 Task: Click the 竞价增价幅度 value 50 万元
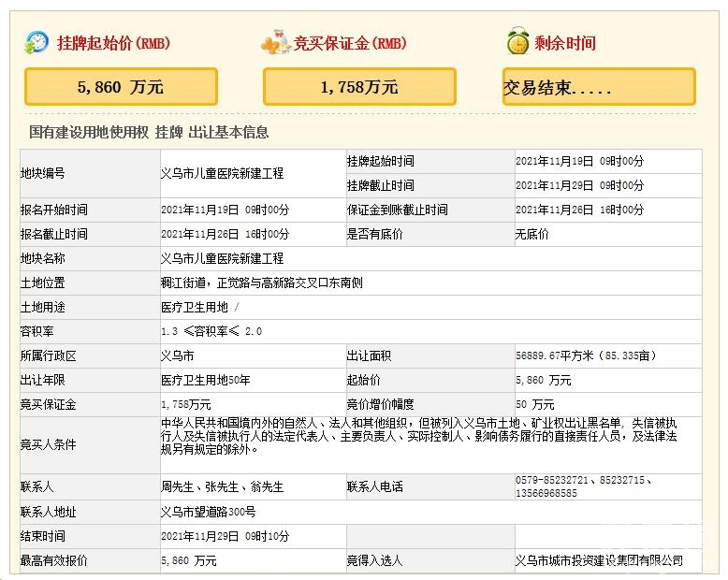point(535,404)
